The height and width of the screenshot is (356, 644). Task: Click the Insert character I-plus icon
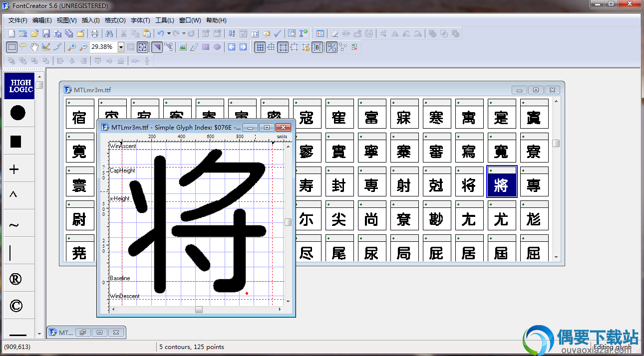304,33
